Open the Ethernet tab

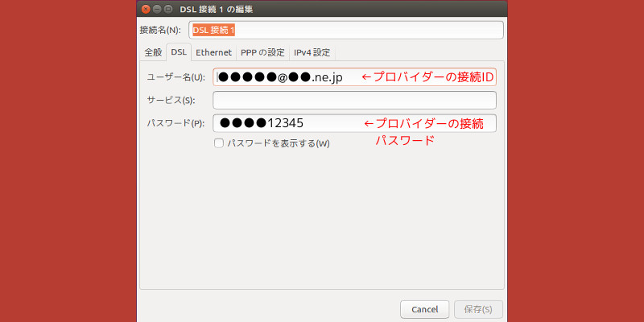pos(213,52)
